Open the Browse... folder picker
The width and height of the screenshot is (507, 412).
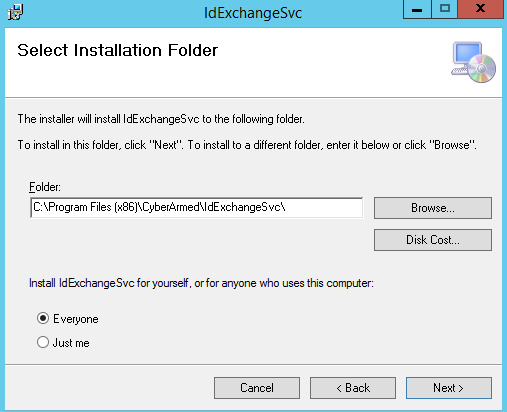tap(433, 208)
